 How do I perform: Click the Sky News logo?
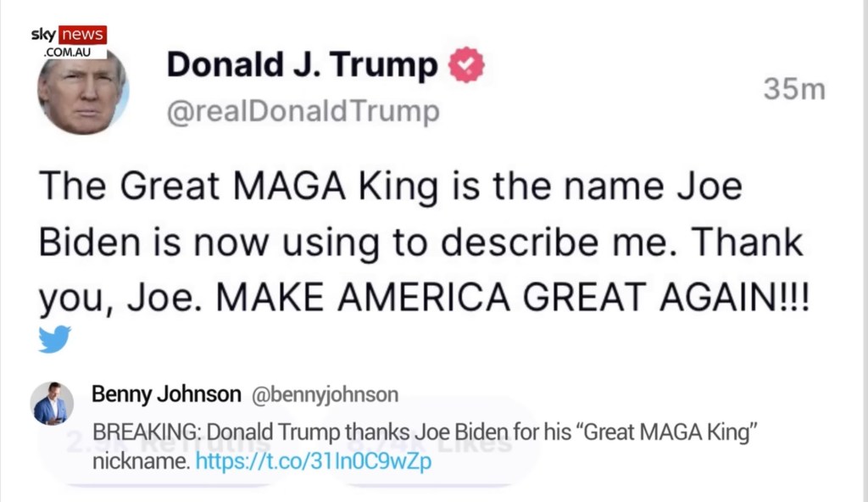[x=68, y=35]
